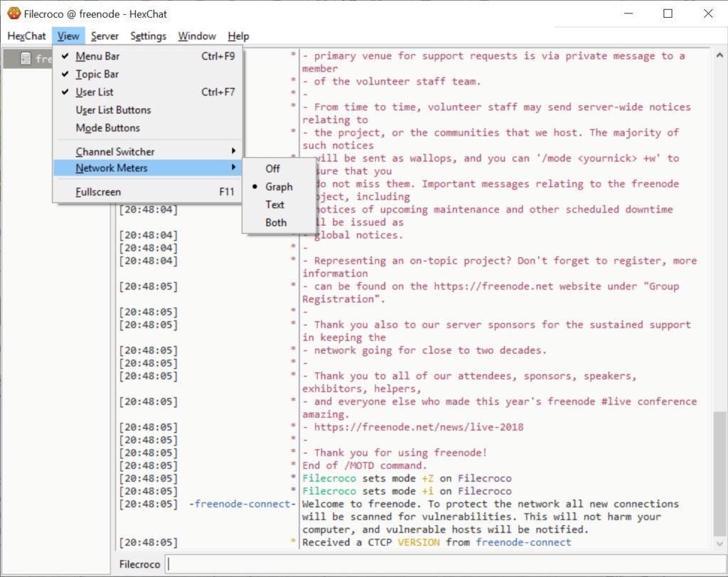This screenshot has width=728, height=577.
Task: Open the Server menu
Action: pyautogui.click(x=105, y=36)
